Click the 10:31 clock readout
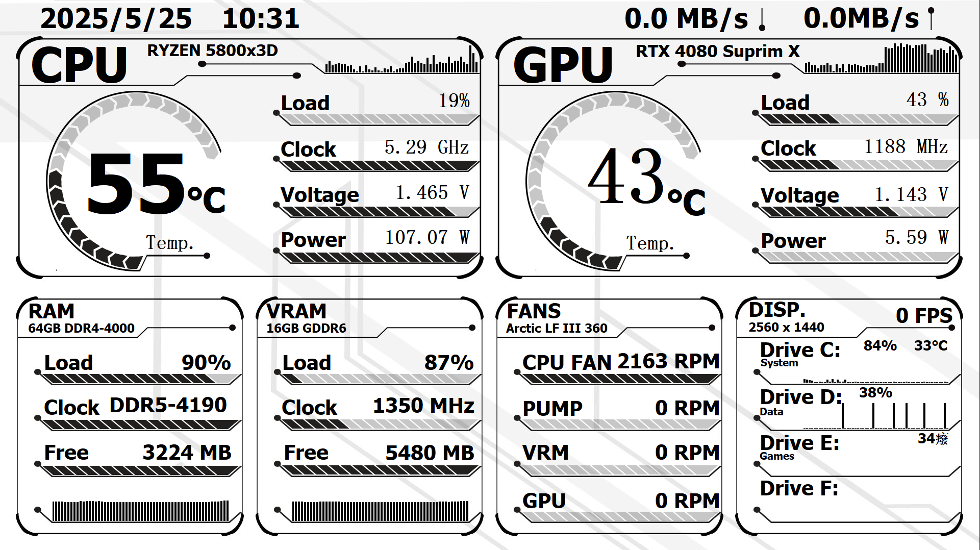 click(261, 19)
